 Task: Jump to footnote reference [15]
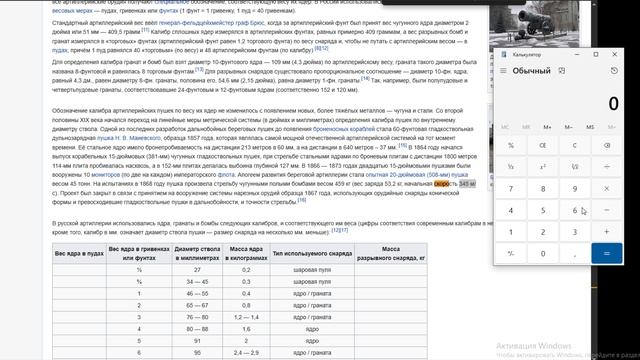402,145
